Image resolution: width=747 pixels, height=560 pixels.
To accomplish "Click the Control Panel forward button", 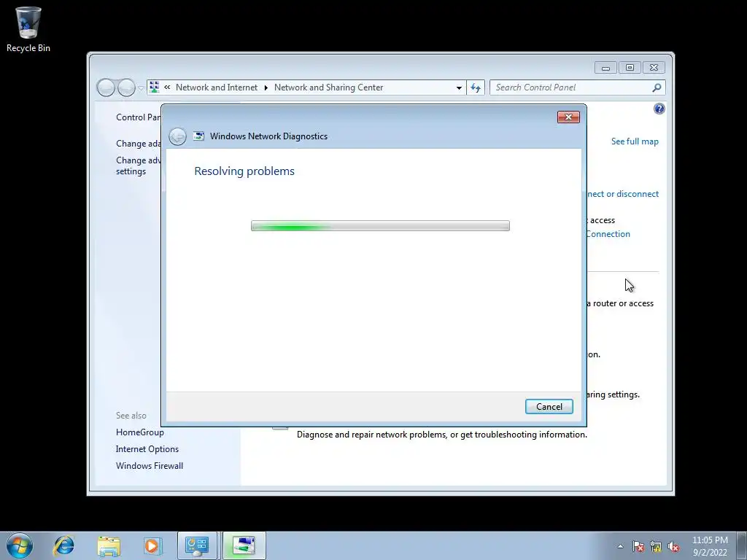I will point(126,87).
